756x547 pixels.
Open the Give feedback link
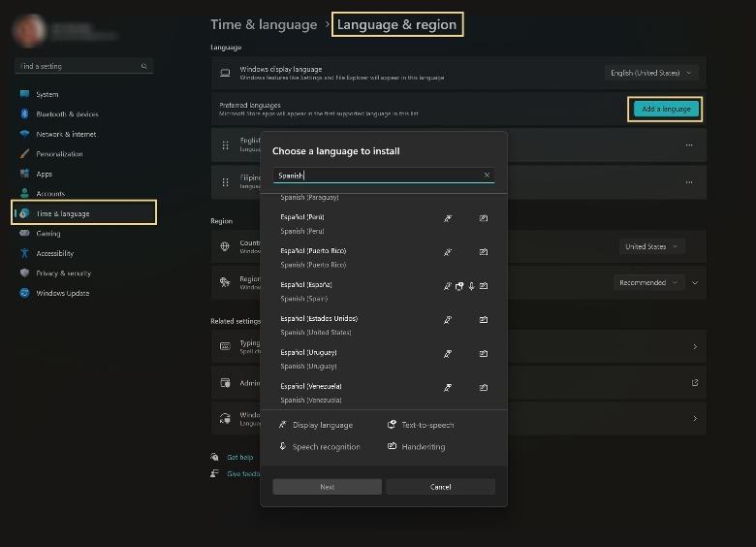pyautogui.click(x=243, y=473)
